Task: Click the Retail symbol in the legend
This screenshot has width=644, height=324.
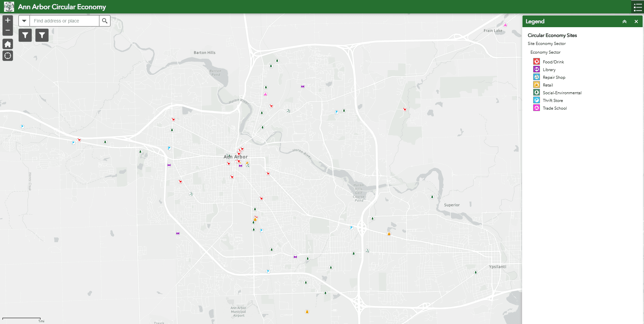Action: (536, 85)
